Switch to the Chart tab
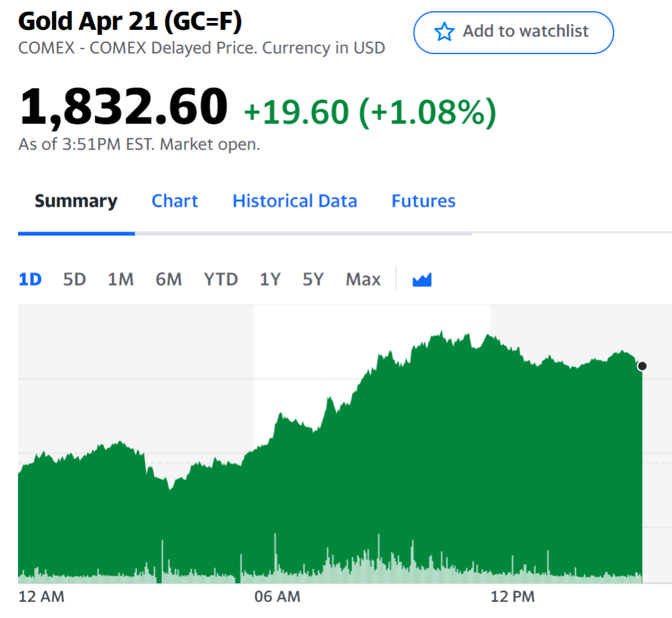 point(175,201)
